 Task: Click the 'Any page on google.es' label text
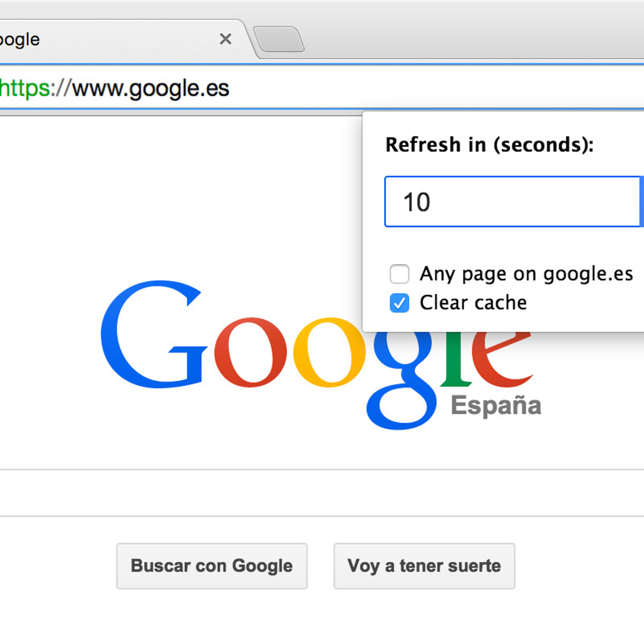click(x=526, y=274)
